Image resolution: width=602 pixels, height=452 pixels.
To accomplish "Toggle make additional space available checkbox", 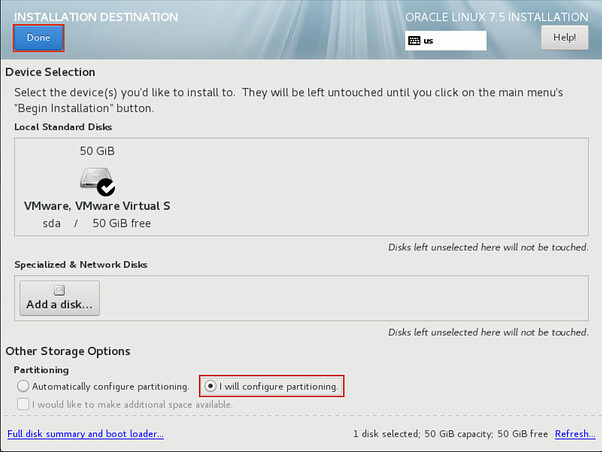I will point(23,404).
